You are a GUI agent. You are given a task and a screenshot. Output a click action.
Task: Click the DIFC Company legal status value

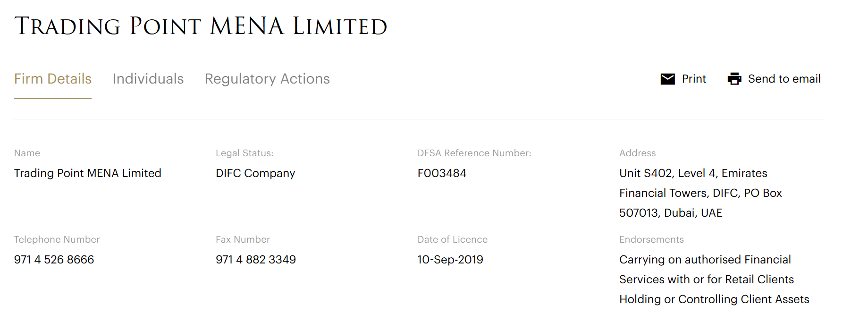point(255,173)
